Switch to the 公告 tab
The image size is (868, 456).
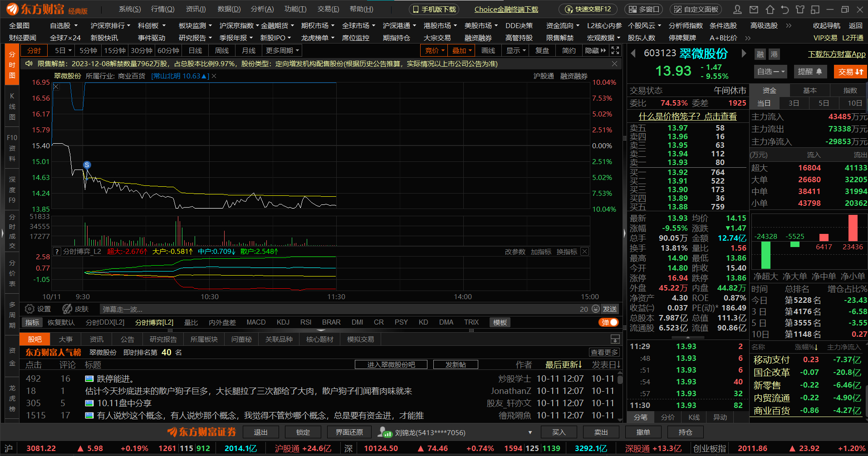tap(127, 339)
